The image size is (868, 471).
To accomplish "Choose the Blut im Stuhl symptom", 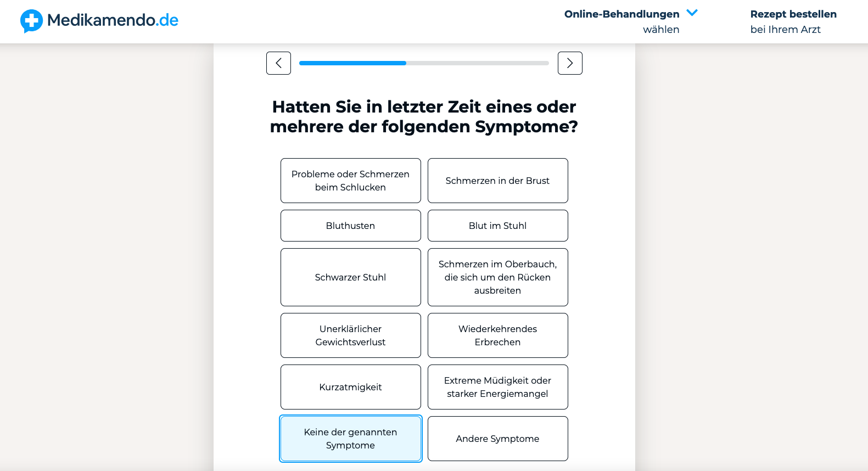I will pos(497,226).
